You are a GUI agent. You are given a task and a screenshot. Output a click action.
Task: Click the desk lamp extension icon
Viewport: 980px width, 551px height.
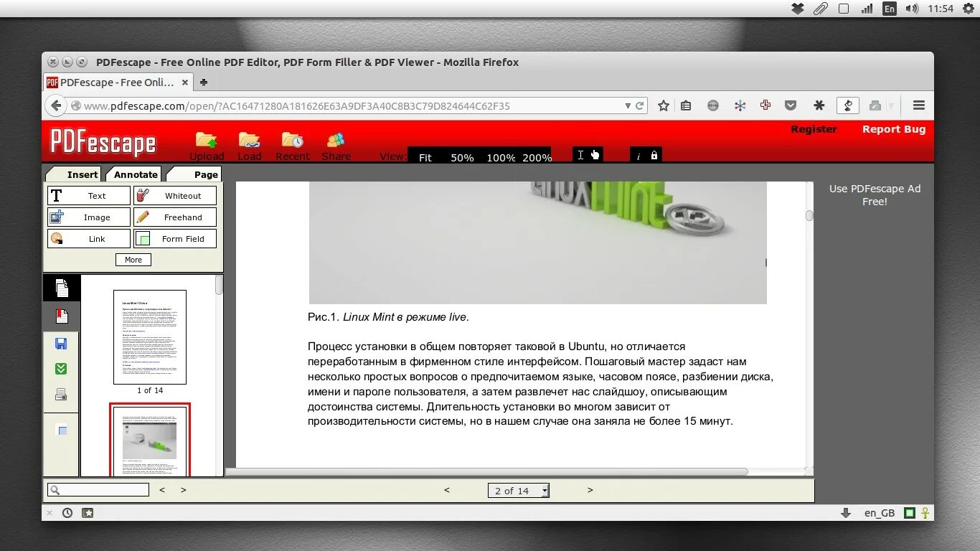click(x=848, y=105)
